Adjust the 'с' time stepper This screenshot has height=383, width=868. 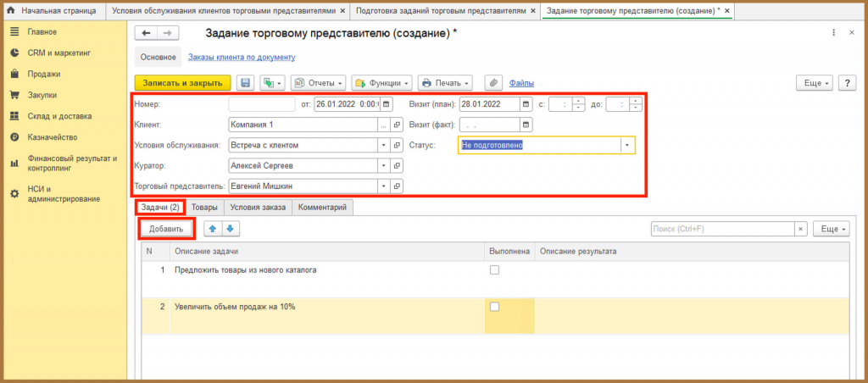[578, 104]
